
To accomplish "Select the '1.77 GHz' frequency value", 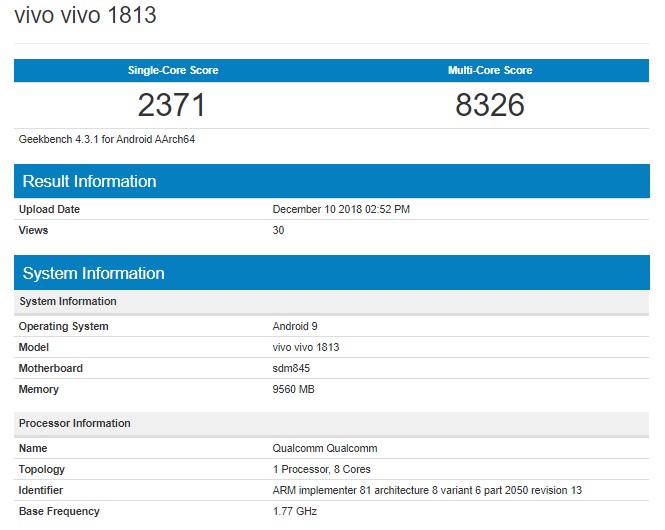I will 295,511.
